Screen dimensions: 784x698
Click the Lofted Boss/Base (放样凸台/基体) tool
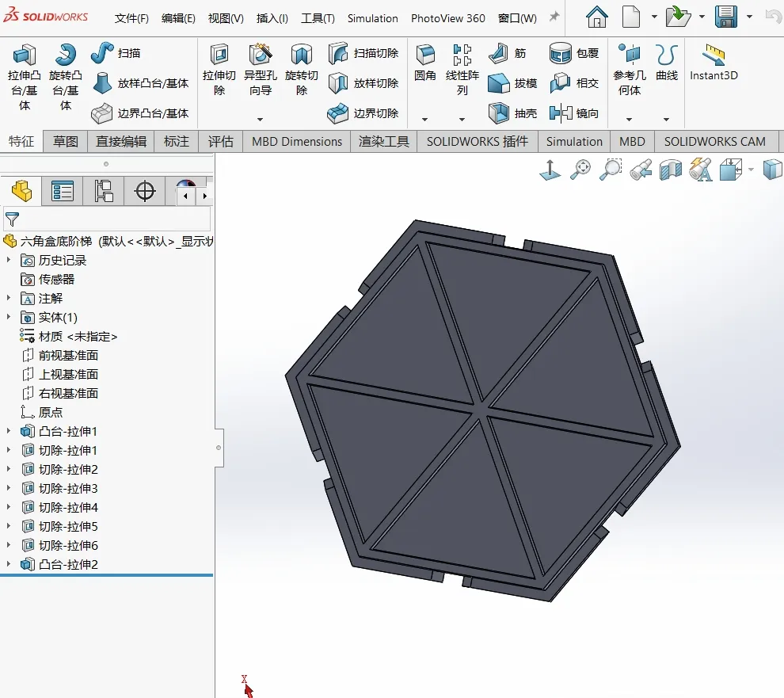[x=140, y=83]
